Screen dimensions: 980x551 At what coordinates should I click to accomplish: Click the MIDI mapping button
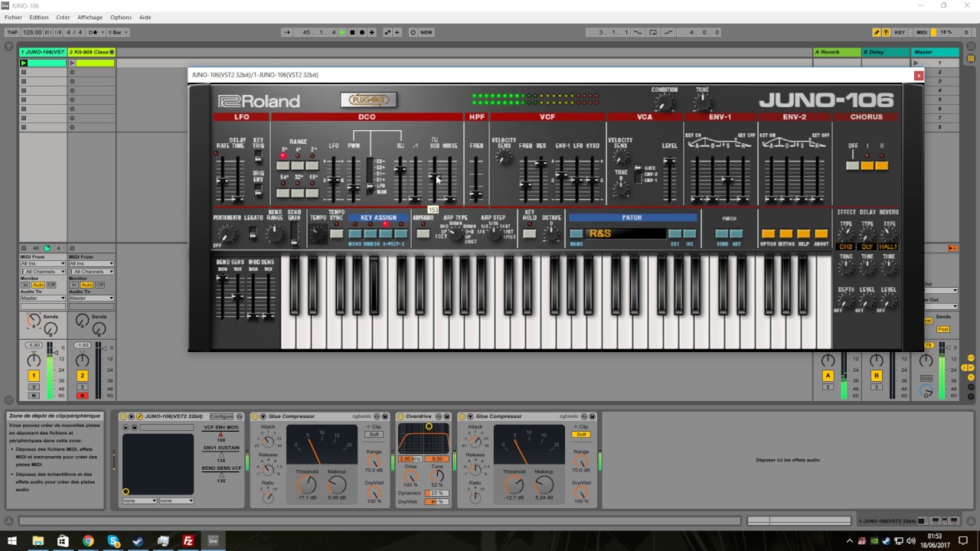(922, 32)
